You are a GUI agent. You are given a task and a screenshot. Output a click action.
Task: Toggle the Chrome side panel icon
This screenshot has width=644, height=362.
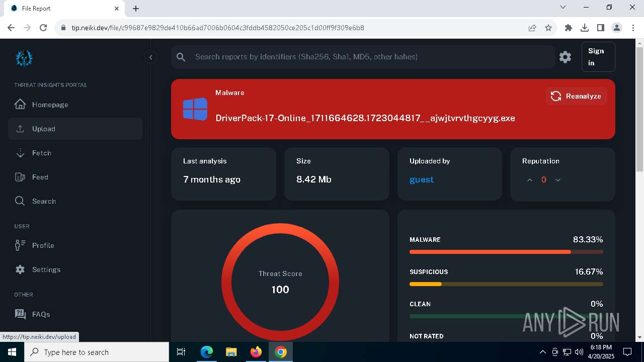[x=601, y=28]
